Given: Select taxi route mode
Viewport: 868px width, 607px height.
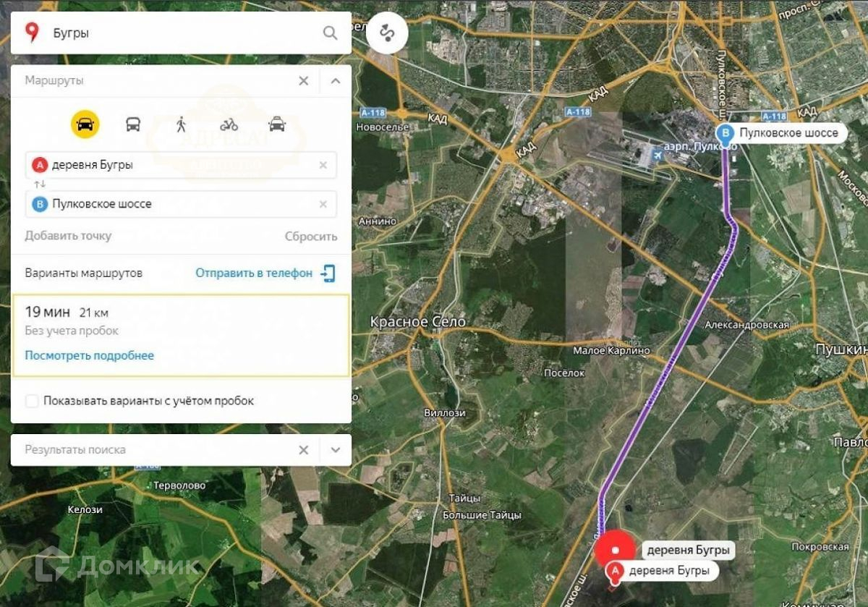Looking at the screenshot, I should point(277,124).
